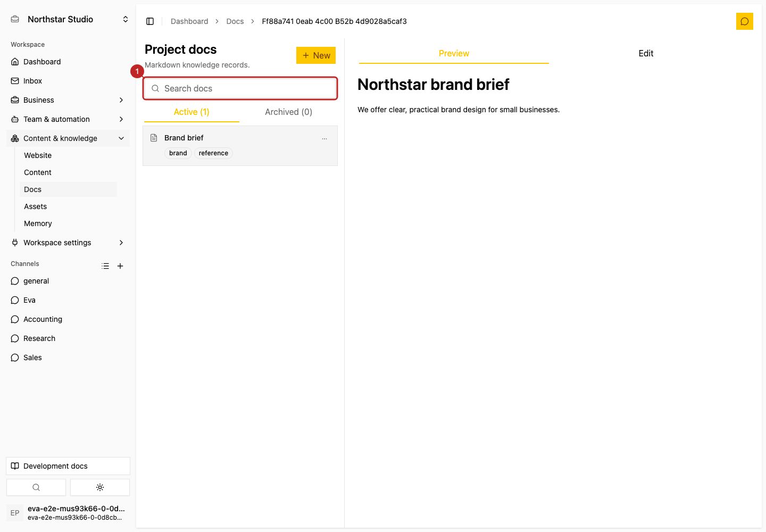The width and height of the screenshot is (766, 532).
Task: Open the Research channel
Action: [x=68, y=338]
